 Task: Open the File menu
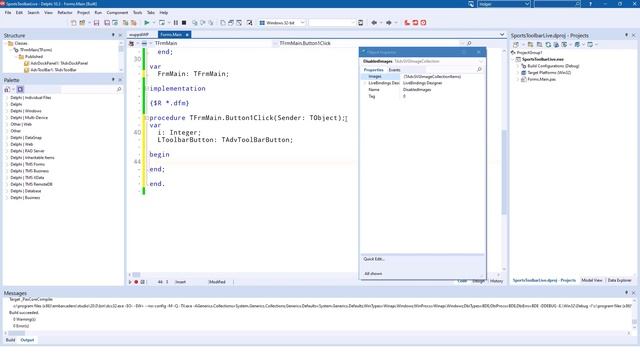click(8, 13)
